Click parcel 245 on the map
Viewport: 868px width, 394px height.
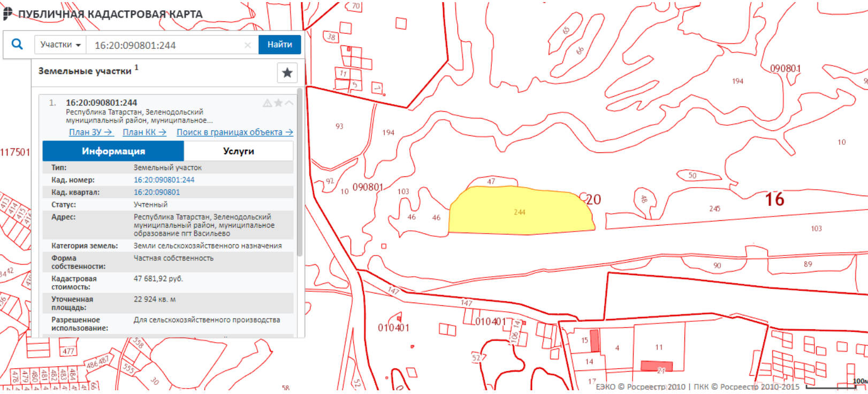coord(715,209)
